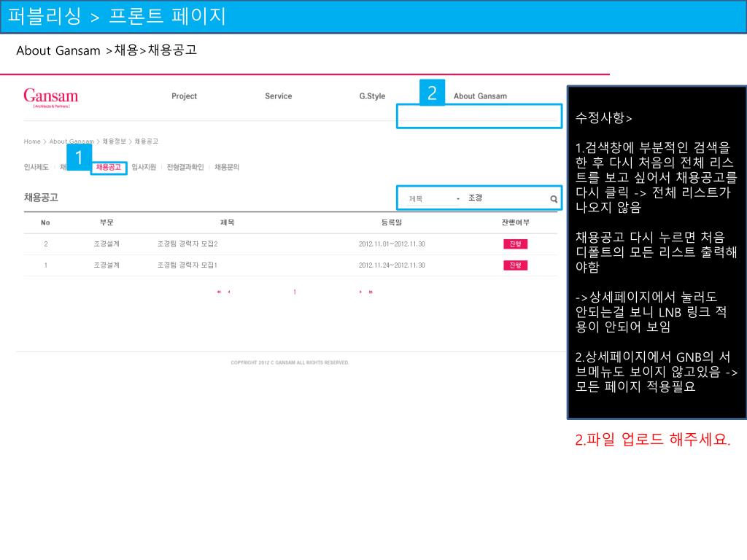
Task: Click the 제목 column header
Action: pyautogui.click(x=228, y=222)
